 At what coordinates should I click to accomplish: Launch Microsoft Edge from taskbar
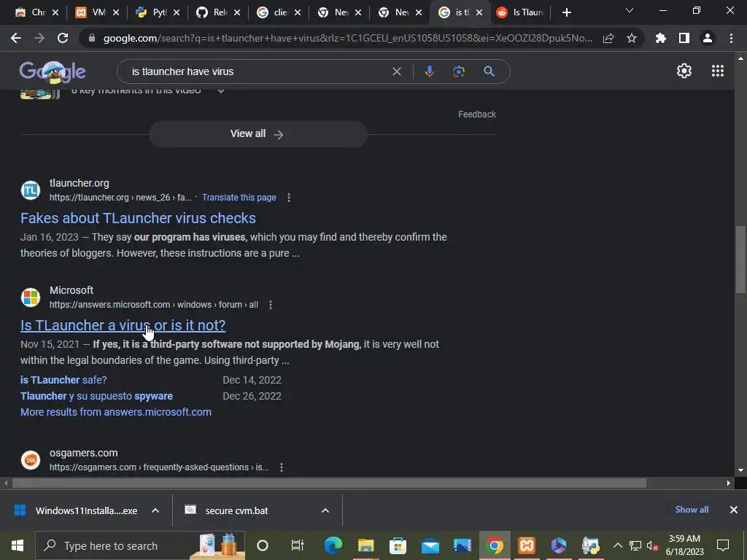point(333,545)
